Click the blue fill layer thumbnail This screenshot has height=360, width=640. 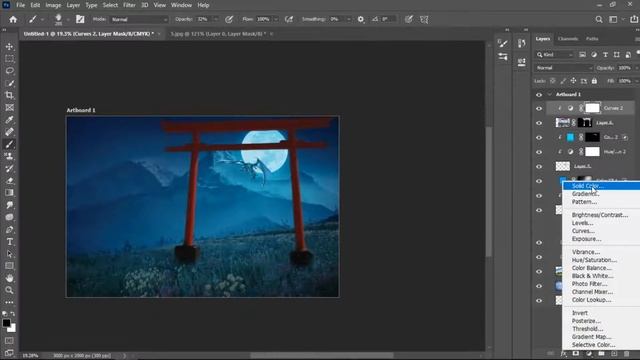pyautogui.click(x=570, y=138)
